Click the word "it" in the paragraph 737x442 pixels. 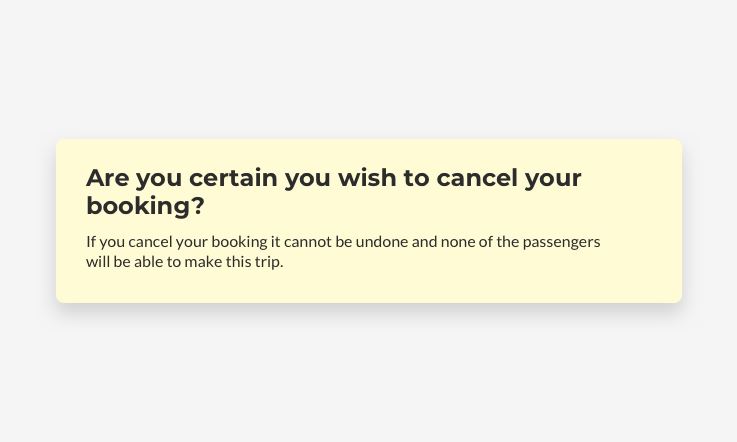(275, 241)
